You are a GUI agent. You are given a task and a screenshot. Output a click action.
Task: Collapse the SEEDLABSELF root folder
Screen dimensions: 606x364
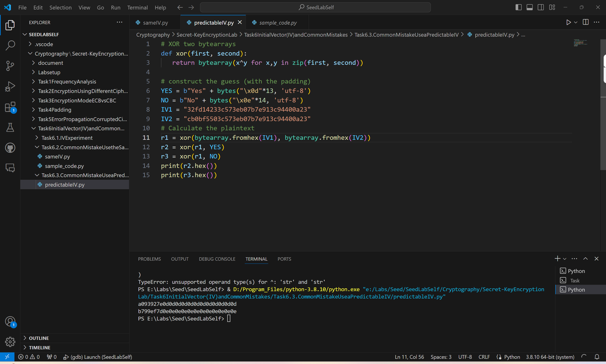click(x=75, y=35)
